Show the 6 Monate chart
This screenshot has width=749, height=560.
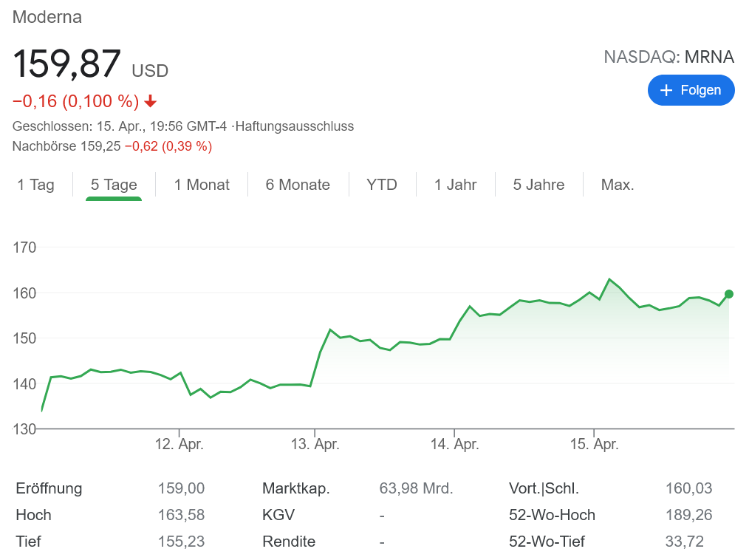click(298, 185)
